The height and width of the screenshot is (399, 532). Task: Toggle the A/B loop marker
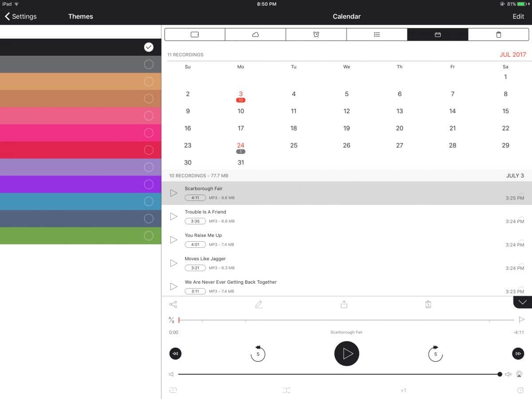pos(172,320)
